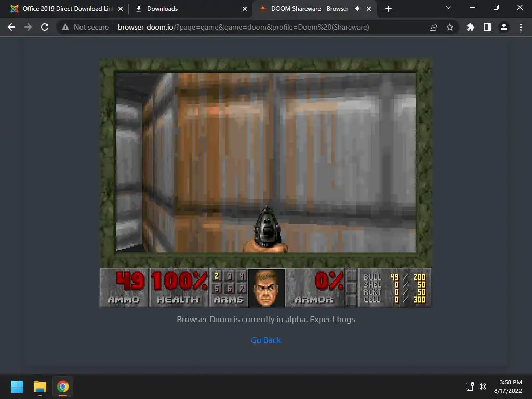
Task: Close the DOOM Shareware tab
Action: pos(369,9)
